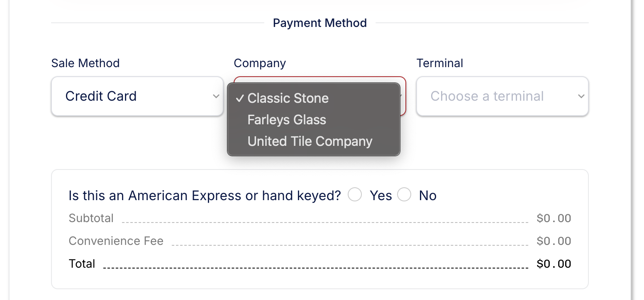Click the Terminal dropdown chevron arrow
Viewport: 644px width, 300px height.
pyautogui.click(x=581, y=96)
